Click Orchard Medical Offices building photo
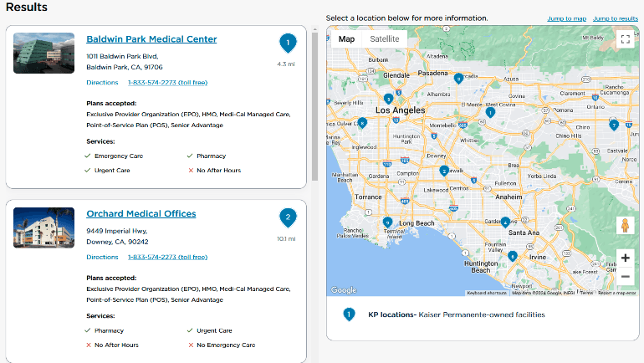 pos(44,228)
